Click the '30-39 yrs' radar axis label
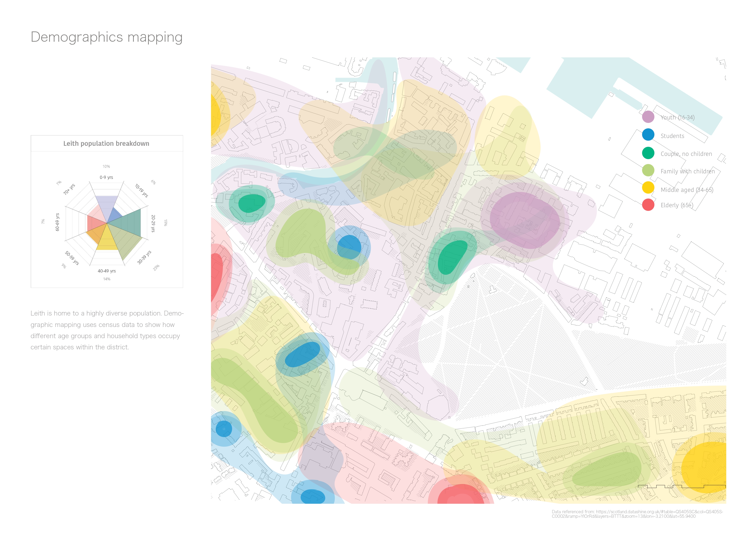 144,257
